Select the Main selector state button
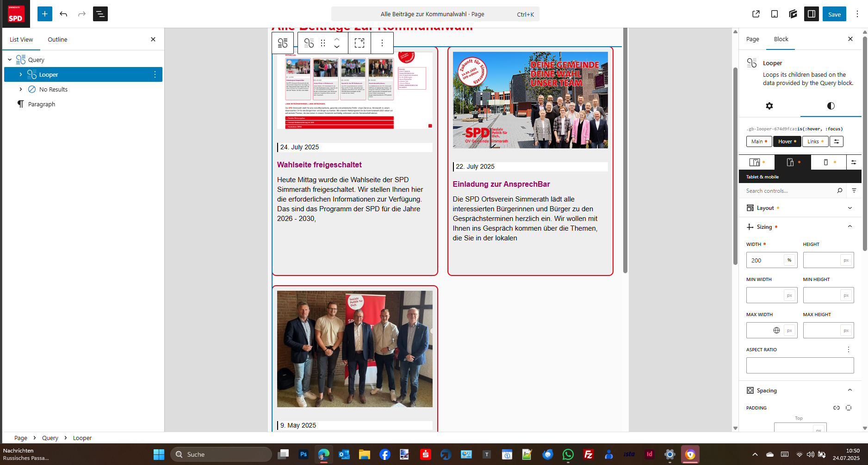Viewport: 868px width, 465px height. point(759,141)
